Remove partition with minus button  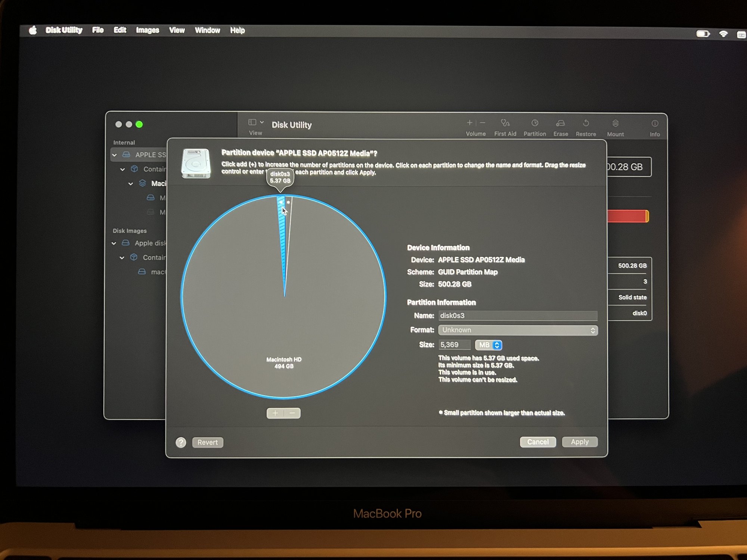[292, 413]
